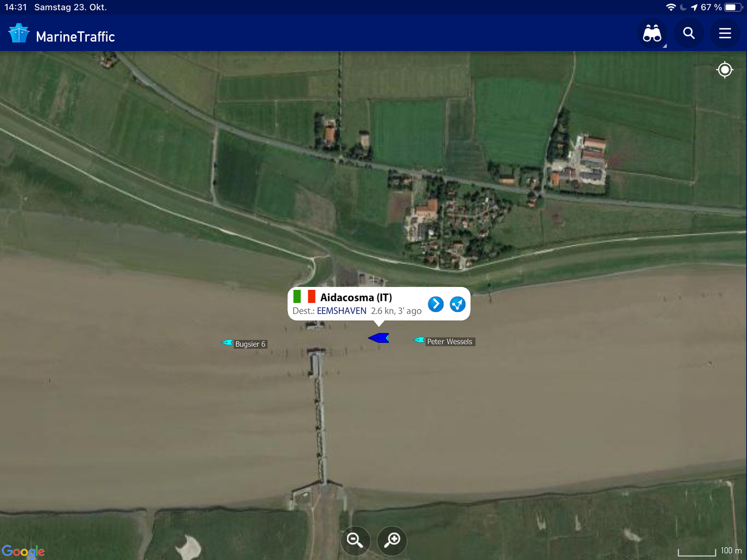
Task: Tap the Italian flag in popup
Action: tap(304, 297)
